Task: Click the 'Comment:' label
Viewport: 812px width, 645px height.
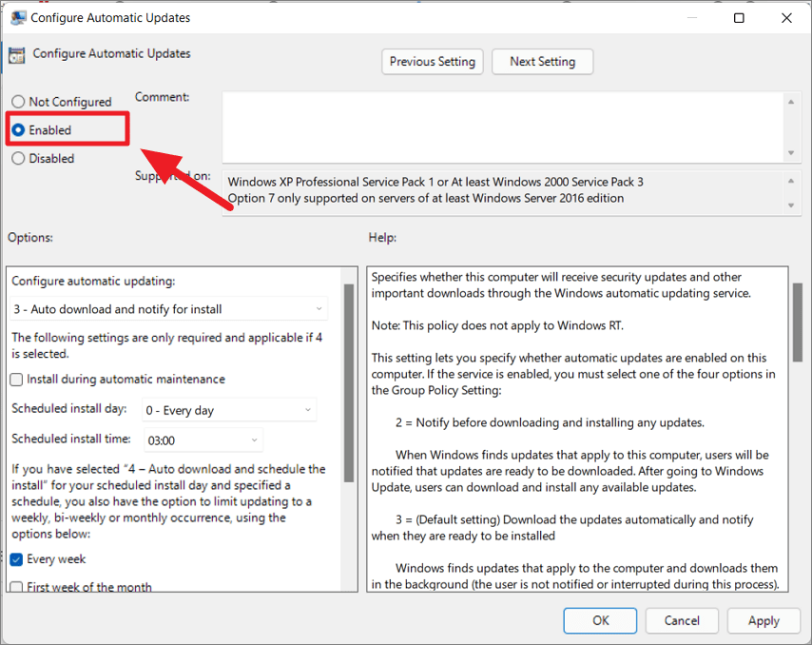Action: [x=162, y=97]
